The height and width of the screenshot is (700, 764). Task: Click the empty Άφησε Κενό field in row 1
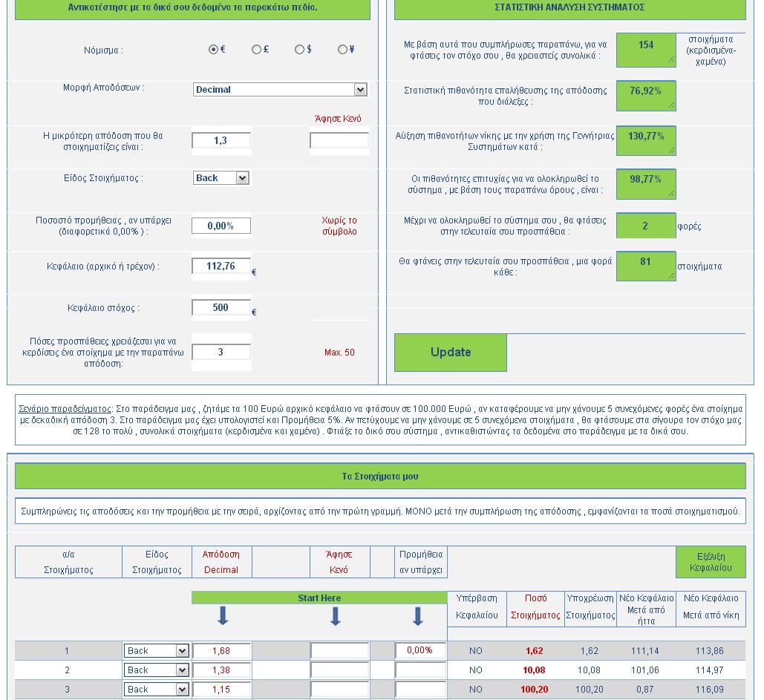pos(339,650)
